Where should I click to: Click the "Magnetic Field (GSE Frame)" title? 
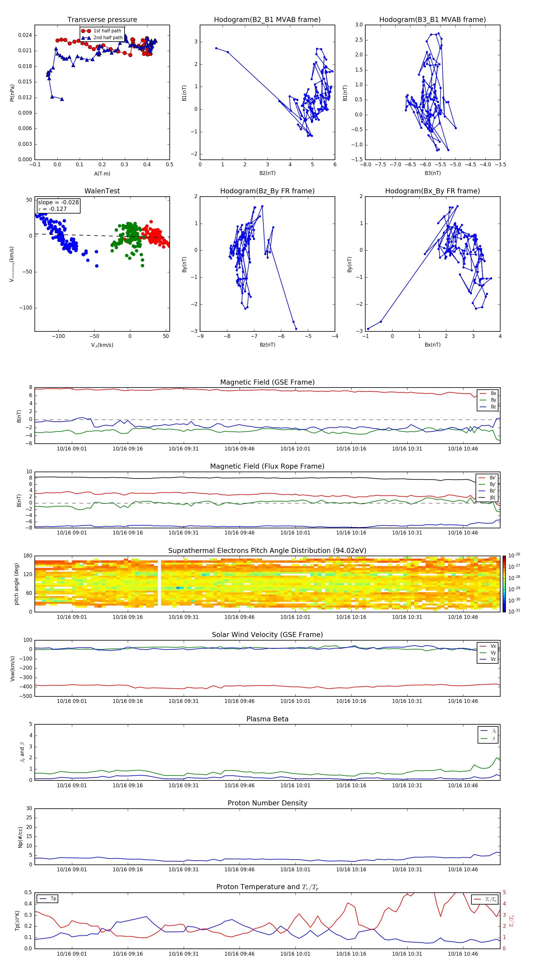267,382
